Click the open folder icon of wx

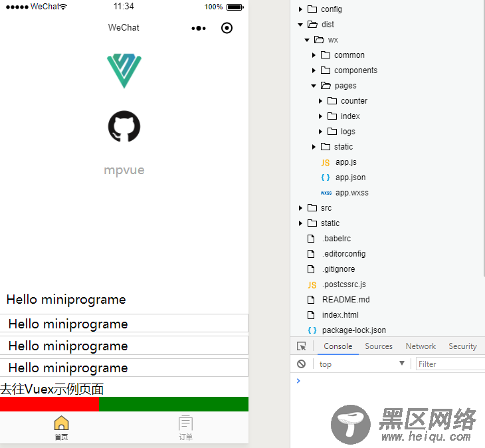319,40
